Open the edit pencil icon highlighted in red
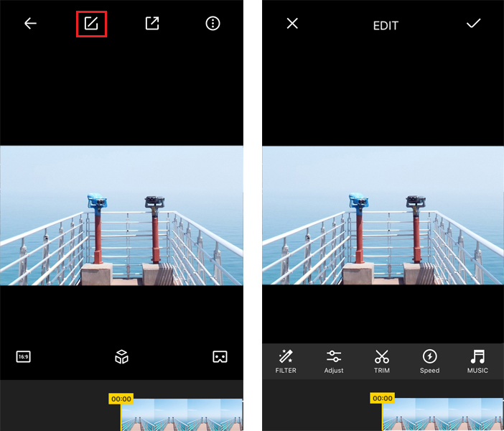Screen dimensions: 504x431 point(91,24)
